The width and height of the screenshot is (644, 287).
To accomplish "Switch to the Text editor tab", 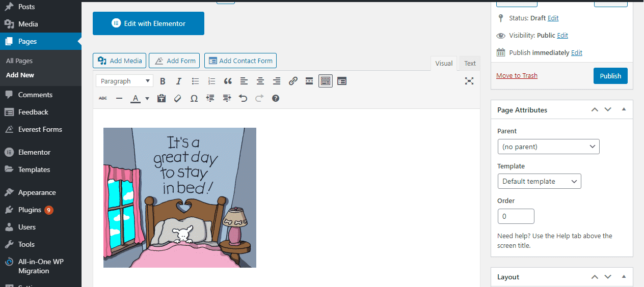I will (470, 64).
